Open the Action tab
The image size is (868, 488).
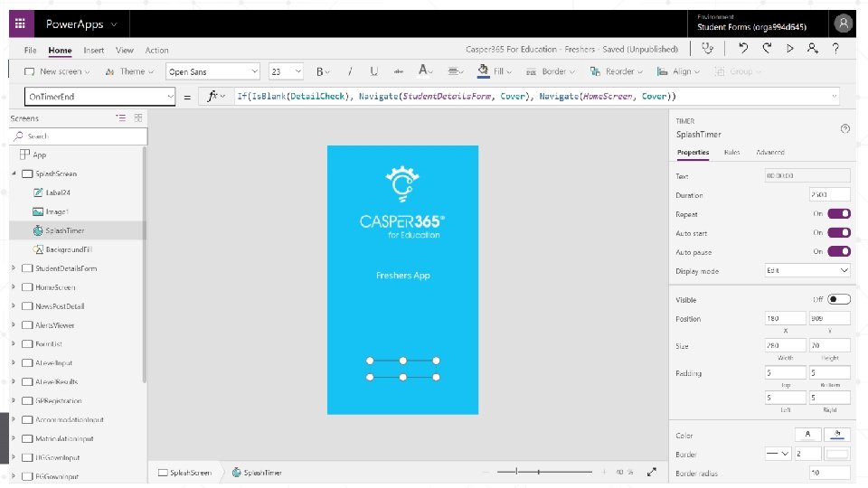156,50
